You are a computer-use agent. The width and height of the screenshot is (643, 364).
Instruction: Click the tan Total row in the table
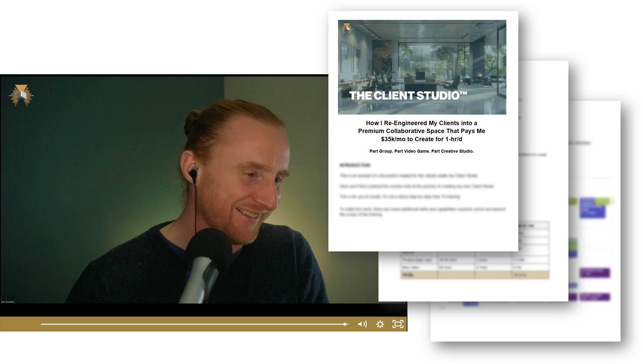click(474, 275)
